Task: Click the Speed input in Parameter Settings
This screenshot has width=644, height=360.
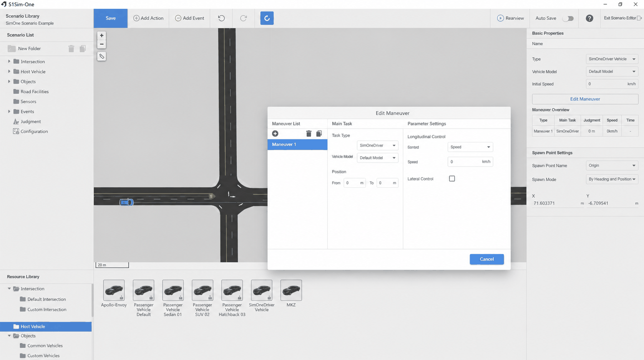Action: pos(470,162)
